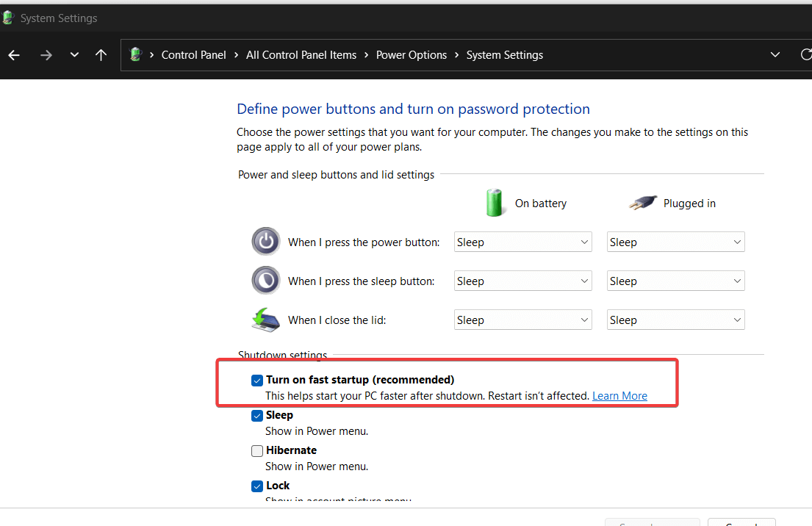Click the Refresh icon in address bar
This screenshot has width=812, height=526.
(x=805, y=55)
